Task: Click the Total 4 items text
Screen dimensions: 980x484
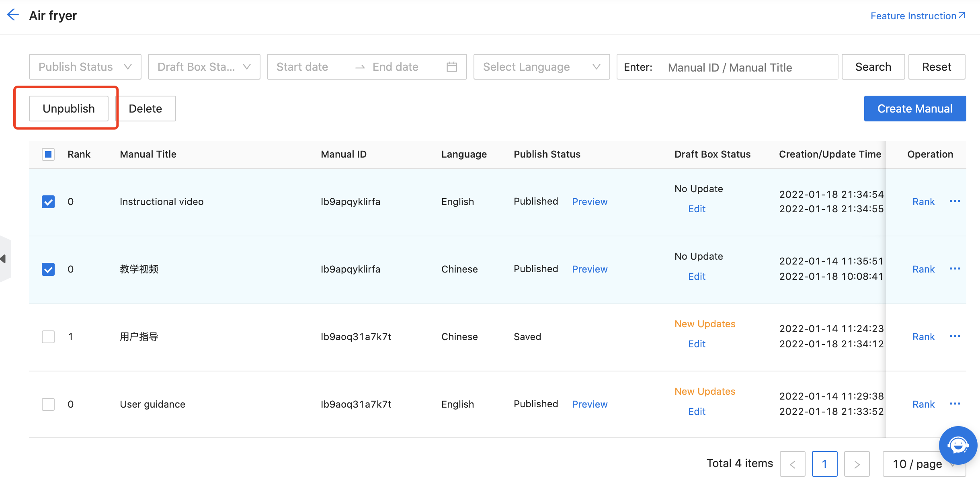Action: pyautogui.click(x=740, y=463)
